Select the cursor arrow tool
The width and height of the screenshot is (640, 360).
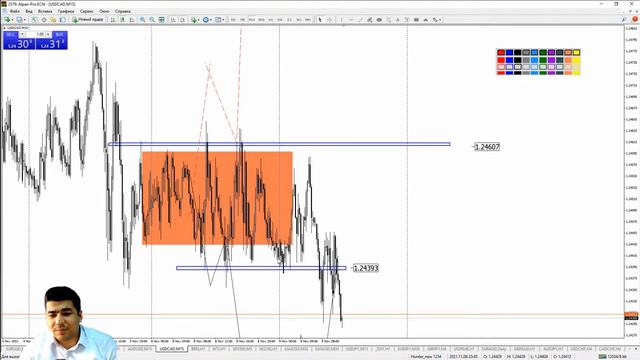tap(320, 20)
